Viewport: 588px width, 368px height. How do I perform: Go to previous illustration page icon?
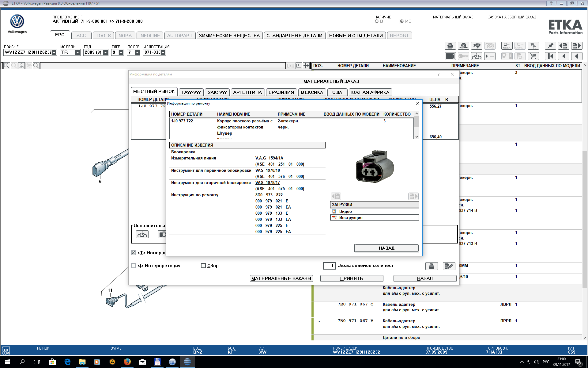[x=563, y=46]
